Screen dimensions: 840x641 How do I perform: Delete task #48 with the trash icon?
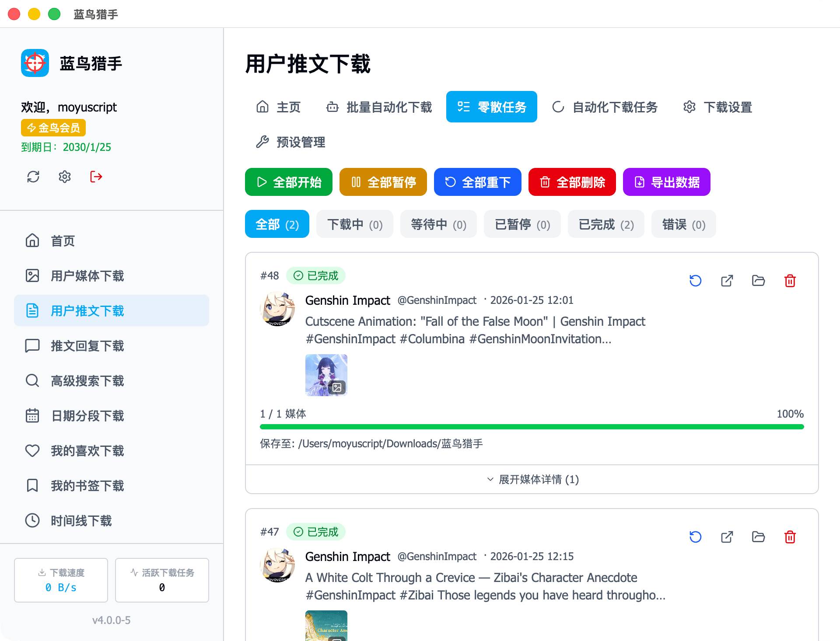[x=790, y=281]
